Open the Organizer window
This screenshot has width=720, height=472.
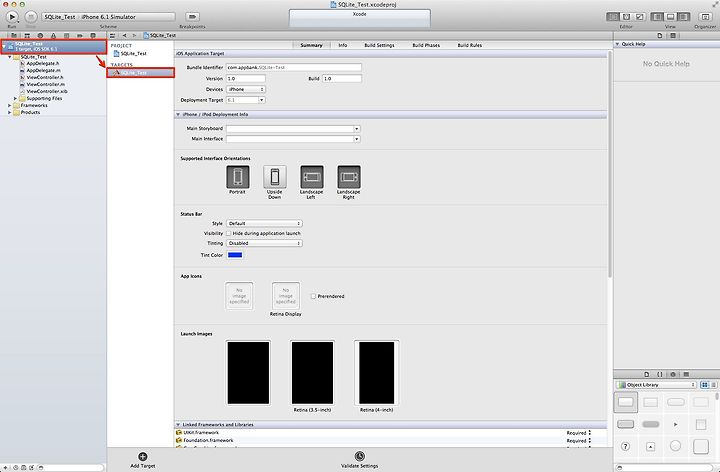(x=705, y=17)
